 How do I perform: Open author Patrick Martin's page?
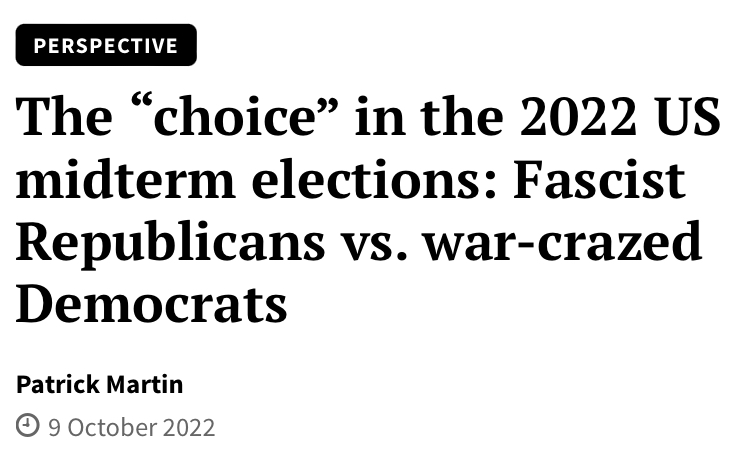99,384
